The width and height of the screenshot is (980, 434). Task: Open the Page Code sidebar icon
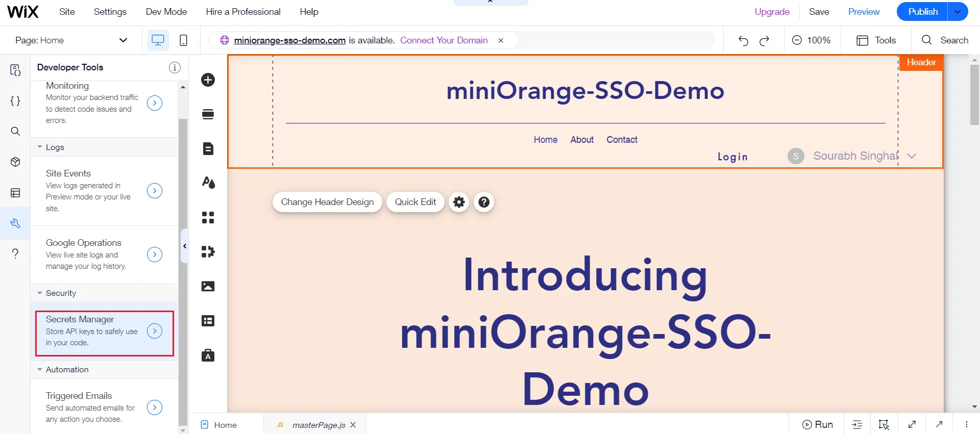click(15, 70)
